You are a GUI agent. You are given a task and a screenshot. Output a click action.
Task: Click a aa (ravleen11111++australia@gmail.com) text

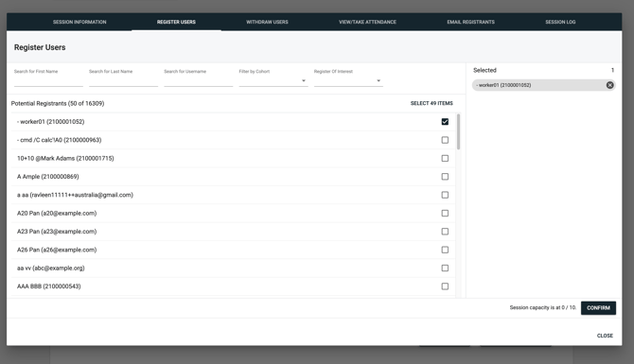click(75, 195)
